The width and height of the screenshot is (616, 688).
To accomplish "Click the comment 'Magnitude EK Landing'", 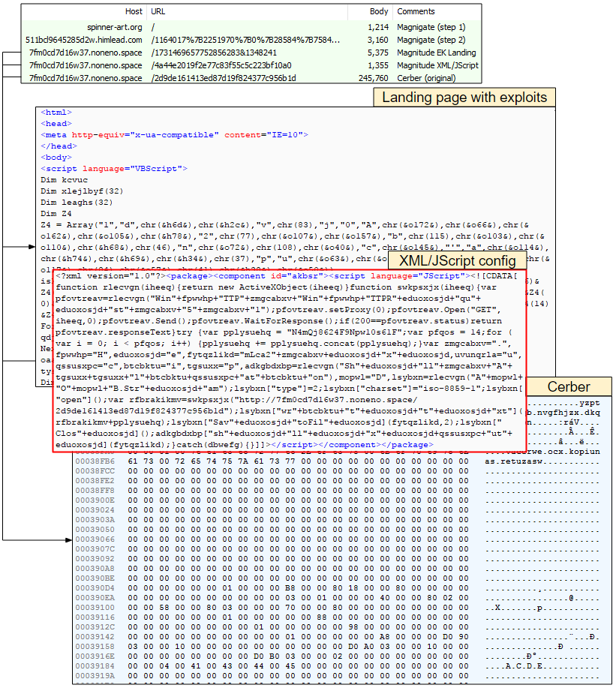I will [436, 53].
